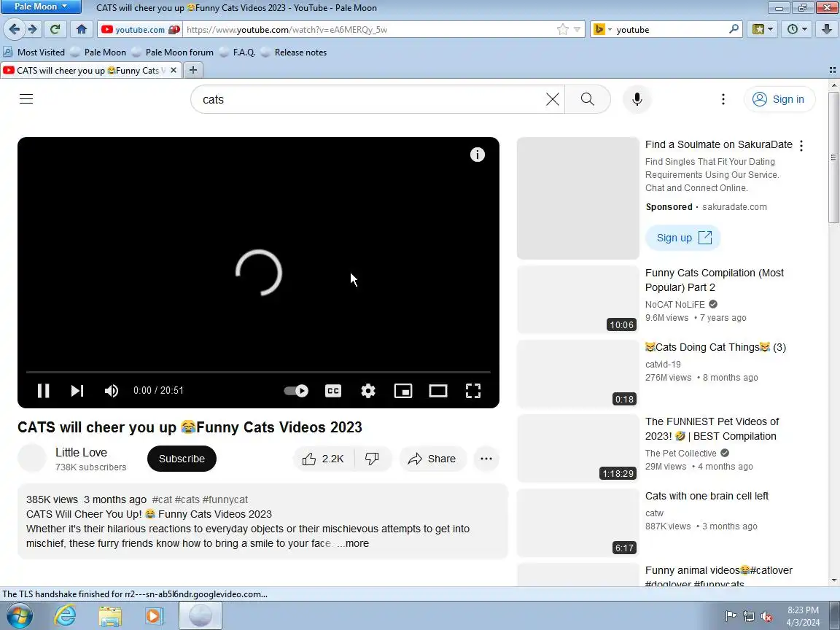840x630 pixels.
Task: Click the YouTube search magnifier button
Action: coord(588,99)
